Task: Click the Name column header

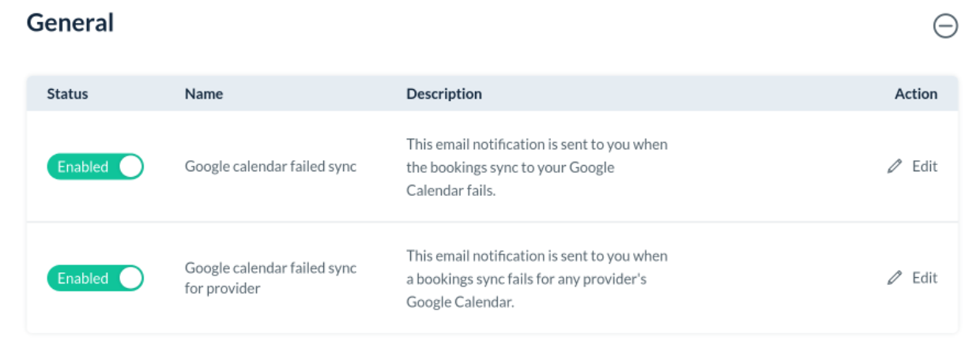Action: (x=204, y=94)
